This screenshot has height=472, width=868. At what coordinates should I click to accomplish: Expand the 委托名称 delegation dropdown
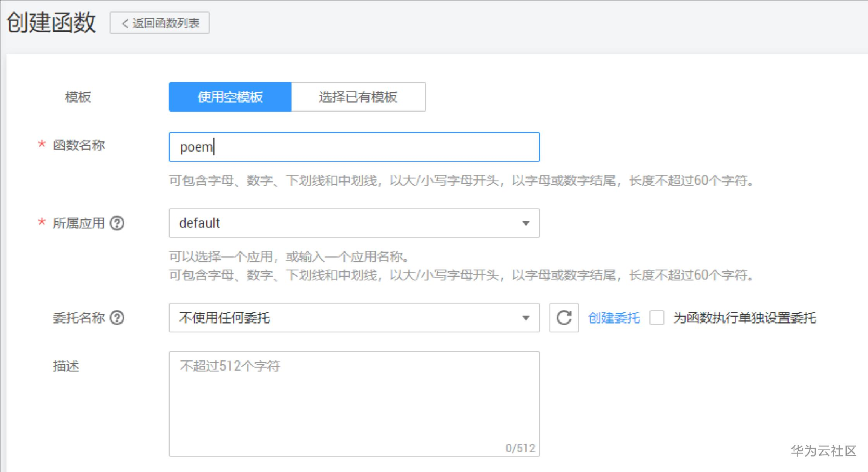pyautogui.click(x=349, y=318)
